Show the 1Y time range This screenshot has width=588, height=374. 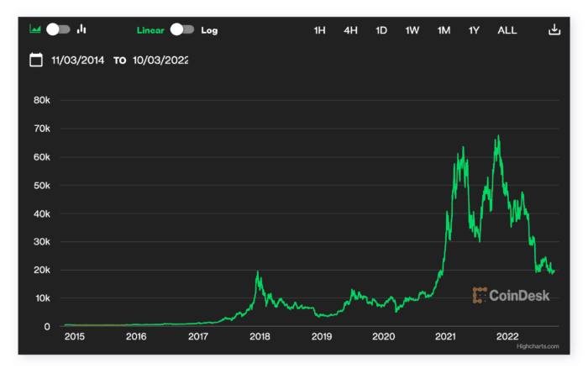pos(474,30)
